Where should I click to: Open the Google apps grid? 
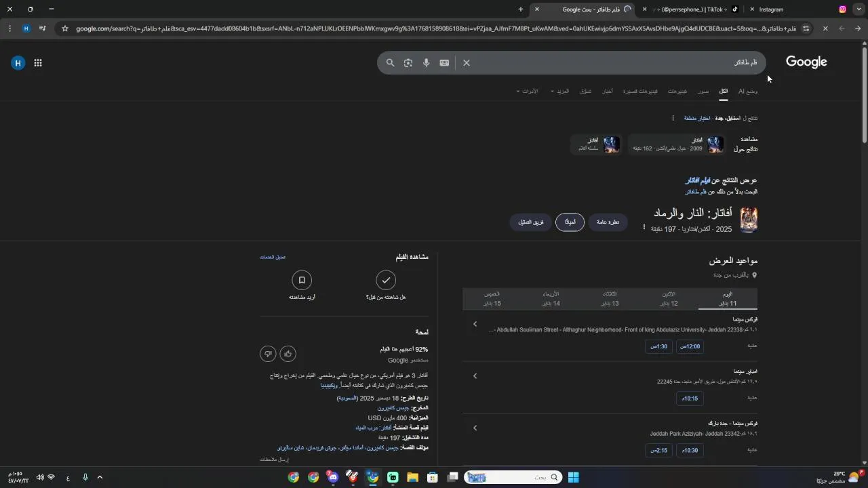[38, 63]
